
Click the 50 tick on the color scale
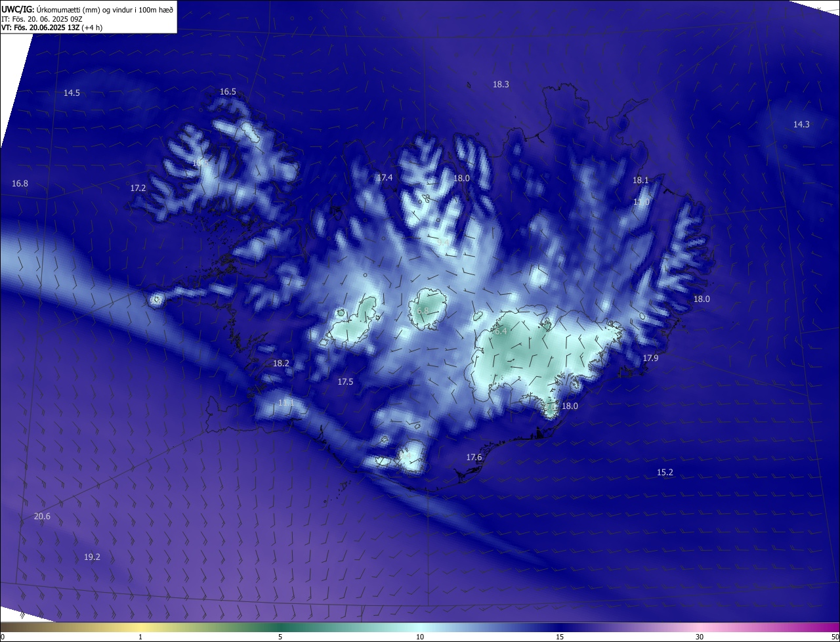[x=835, y=637]
